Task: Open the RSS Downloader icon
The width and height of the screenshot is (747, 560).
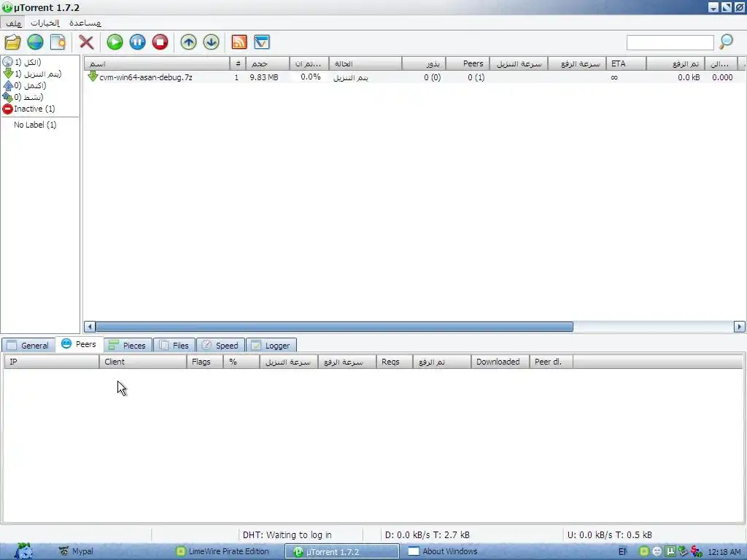Action: coord(239,42)
